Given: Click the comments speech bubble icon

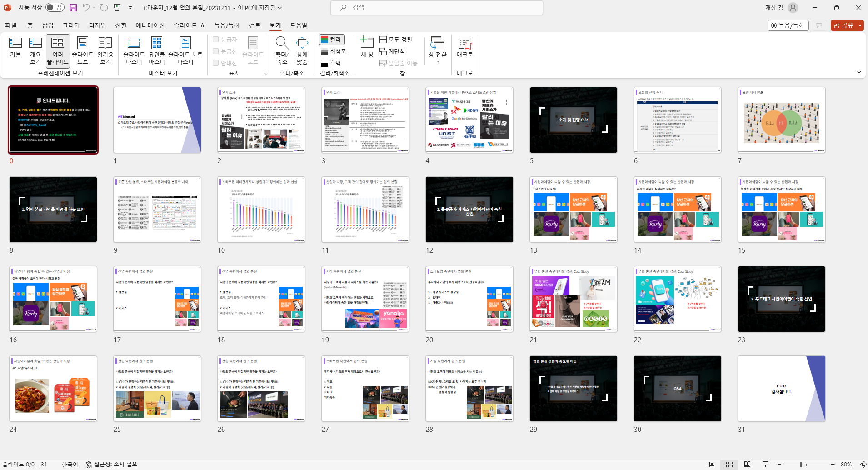Looking at the screenshot, I should pos(819,25).
